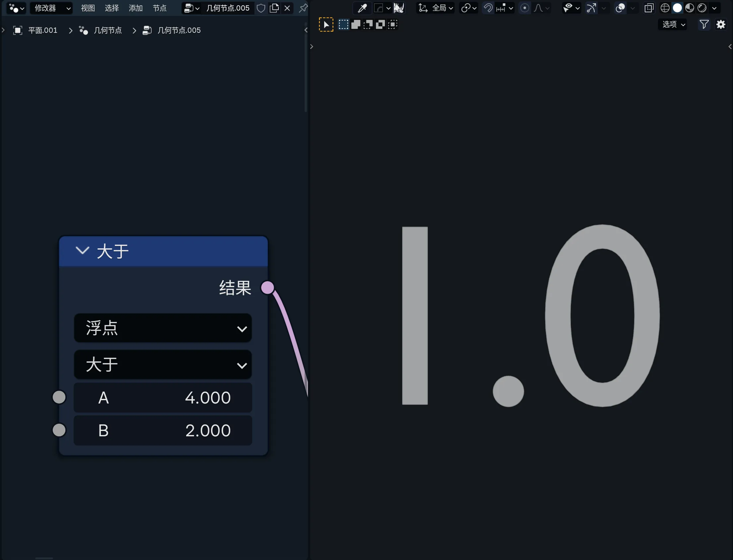Image resolution: width=733 pixels, height=560 pixels.
Task: Click the 大于 node title text
Action: coord(113,251)
